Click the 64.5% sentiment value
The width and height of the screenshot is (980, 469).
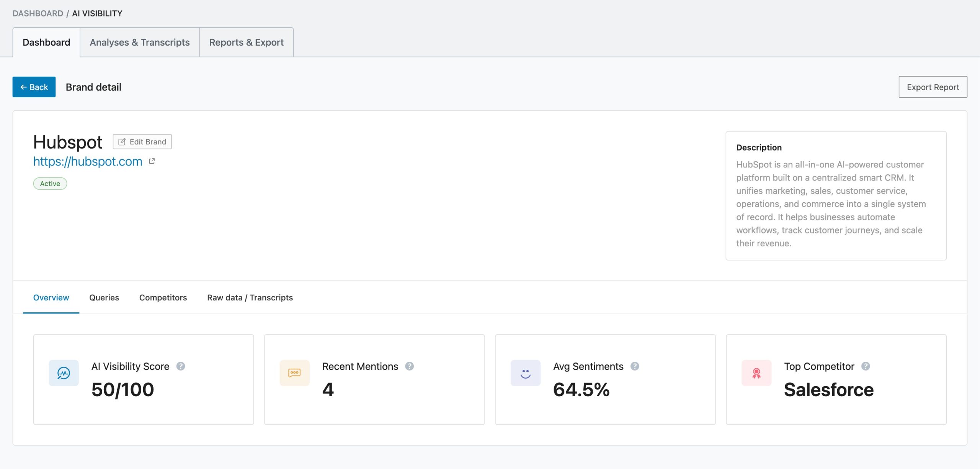[x=581, y=390]
